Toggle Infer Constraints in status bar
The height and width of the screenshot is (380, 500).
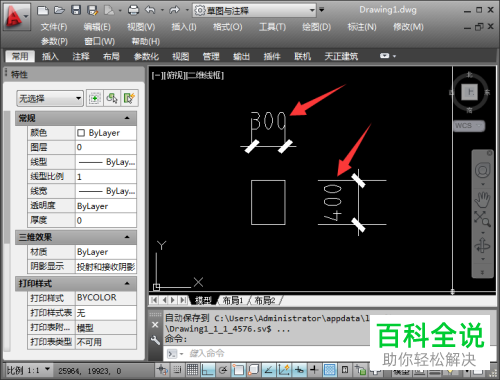coord(162,370)
